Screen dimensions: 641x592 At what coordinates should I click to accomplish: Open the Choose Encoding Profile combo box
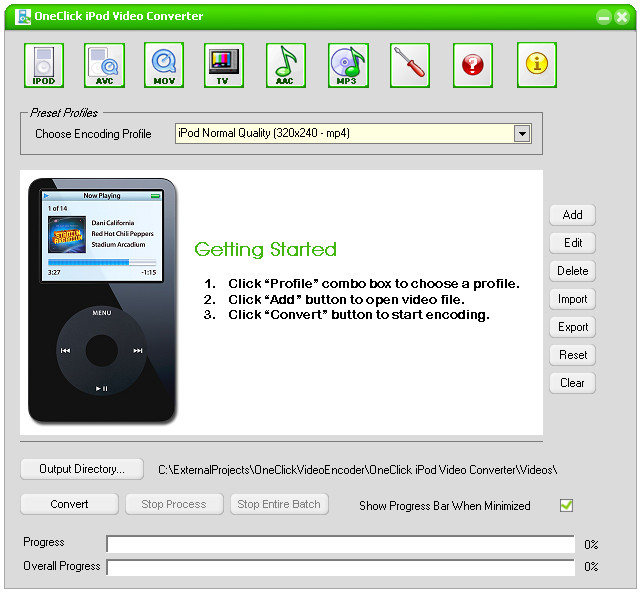(x=353, y=133)
